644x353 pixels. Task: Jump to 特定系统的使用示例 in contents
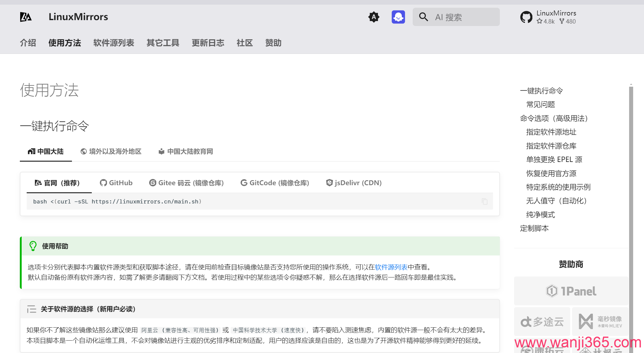point(558,187)
